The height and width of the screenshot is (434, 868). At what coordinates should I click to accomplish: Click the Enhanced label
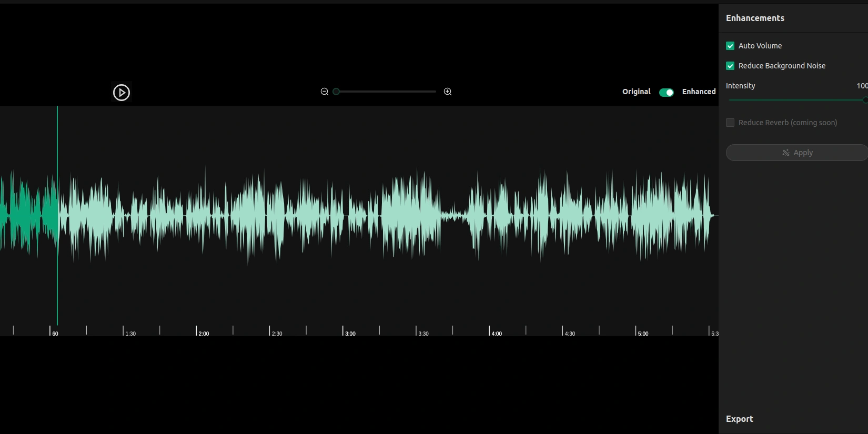(x=699, y=92)
